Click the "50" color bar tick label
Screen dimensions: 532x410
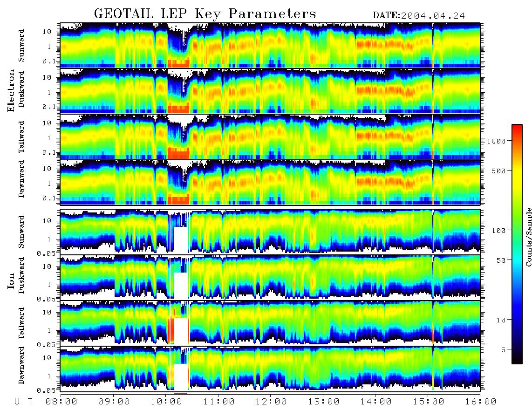(501, 260)
